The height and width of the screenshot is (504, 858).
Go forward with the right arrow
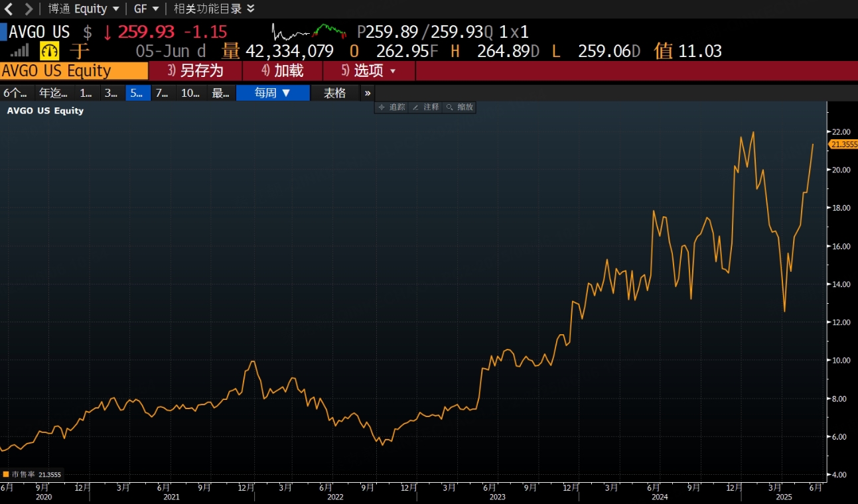[x=29, y=9]
